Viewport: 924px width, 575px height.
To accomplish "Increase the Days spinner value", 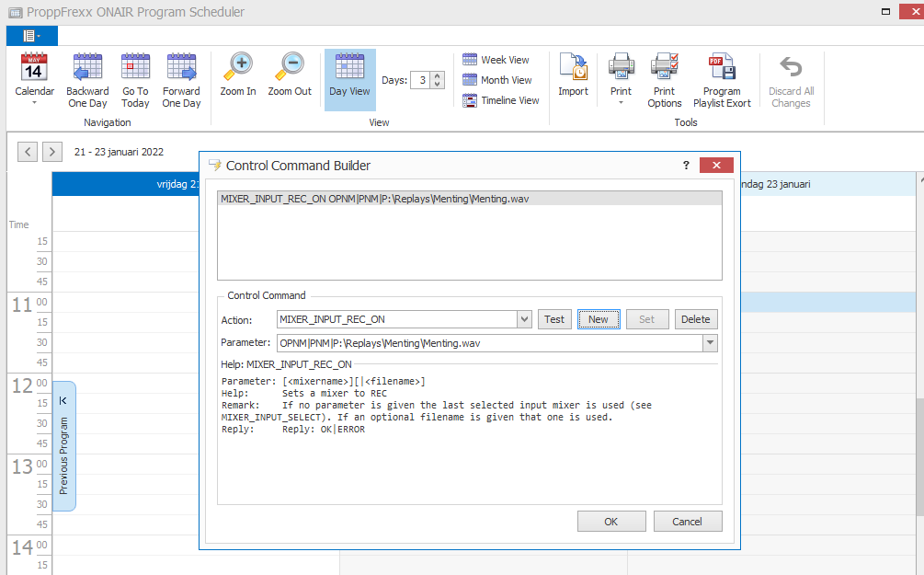I will (438, 76).
